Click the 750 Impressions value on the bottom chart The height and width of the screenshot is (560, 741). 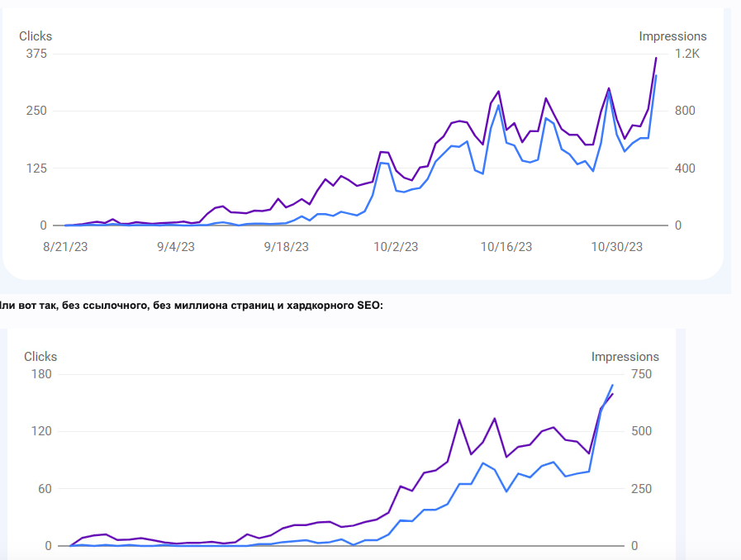[x=641, y=375]
